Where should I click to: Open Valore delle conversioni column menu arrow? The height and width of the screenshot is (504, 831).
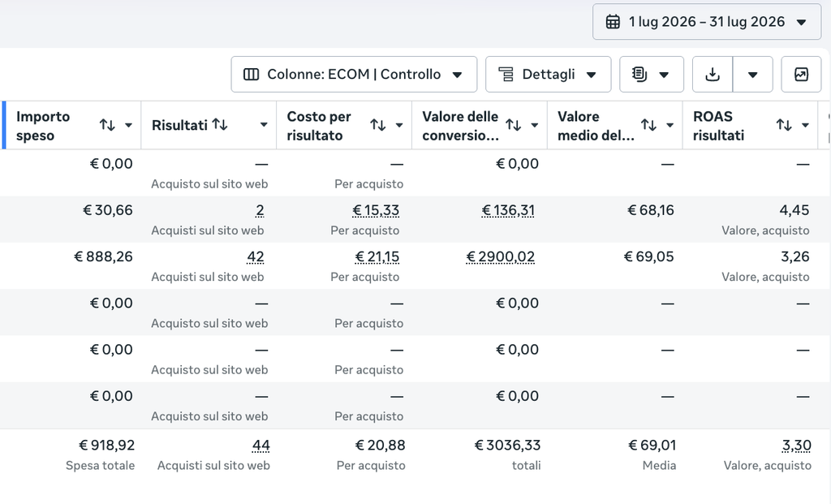[x=534, y=126]
